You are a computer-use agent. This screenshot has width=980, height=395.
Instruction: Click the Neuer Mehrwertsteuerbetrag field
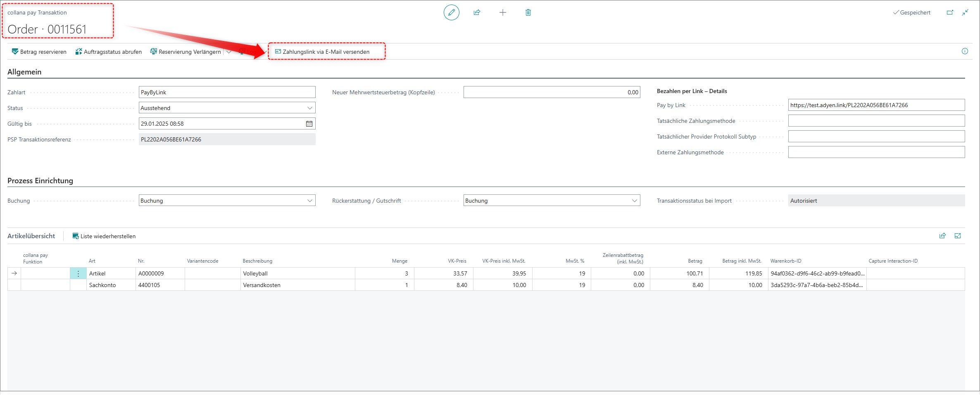[552, 92]
